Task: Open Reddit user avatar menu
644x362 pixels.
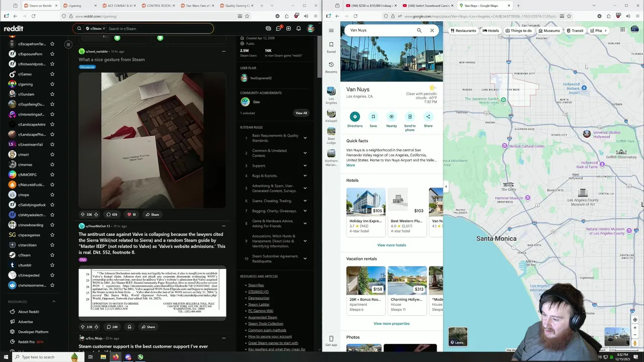Action: point(311,29)
